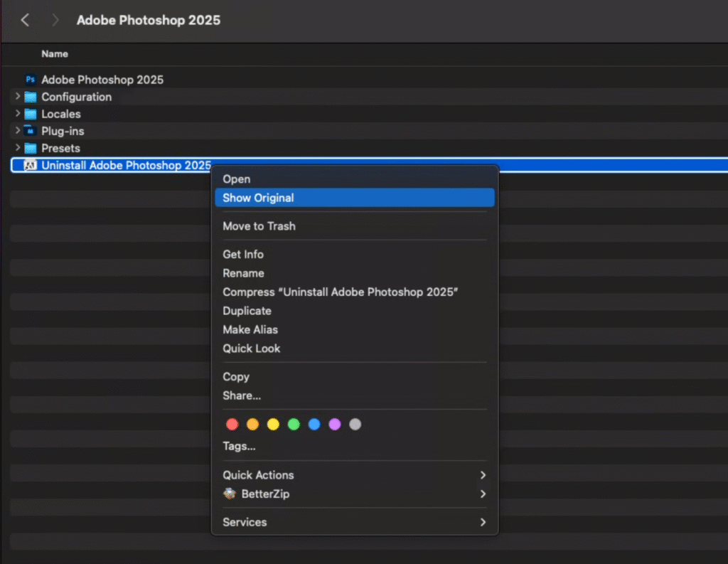Viewport: 728px width, 564px height.
Task: Click the Presets folder icon
Action: coord(30,148)
